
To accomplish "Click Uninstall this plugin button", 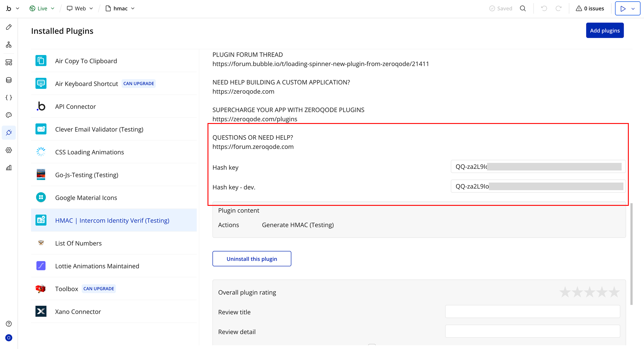I will [252, 259].
